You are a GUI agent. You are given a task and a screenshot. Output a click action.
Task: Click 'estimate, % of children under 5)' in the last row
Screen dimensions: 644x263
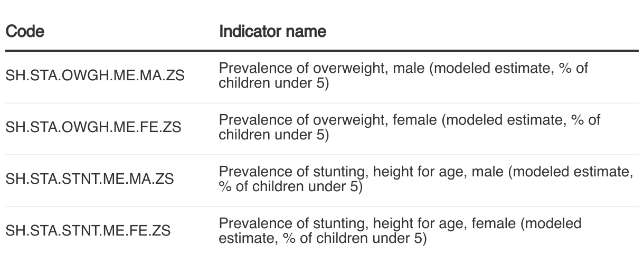323,238
